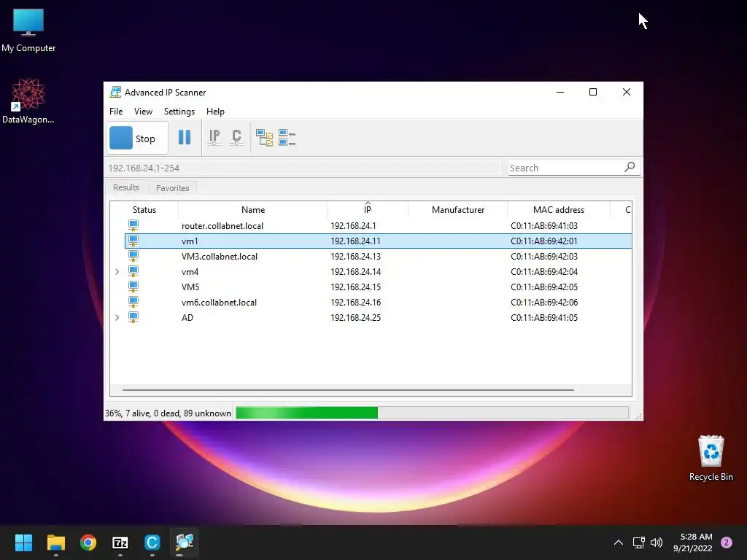The height and width of the screenshot is (560, 747).
Task: Open My Computer desktop icon
Action: point(28,31)
